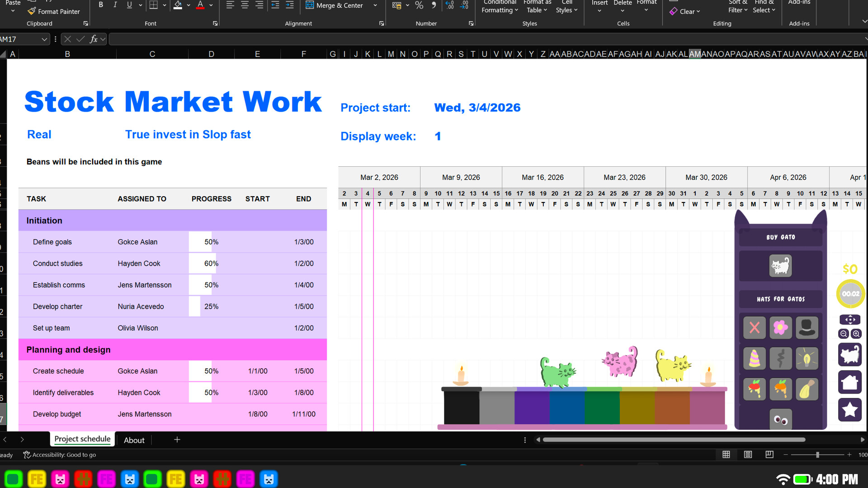
Task: Click the fill color bucket icon
Action: click(178, 5)
